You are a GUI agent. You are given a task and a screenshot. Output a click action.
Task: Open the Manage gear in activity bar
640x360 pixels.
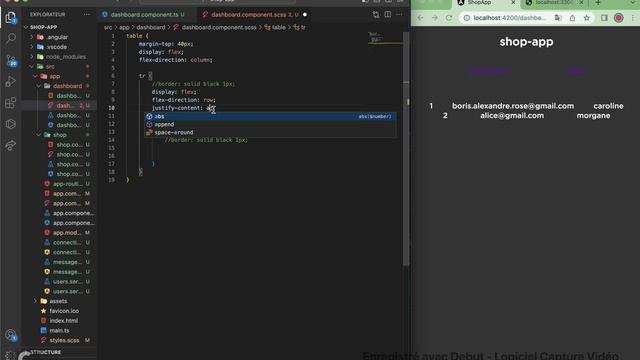[11, 355]
